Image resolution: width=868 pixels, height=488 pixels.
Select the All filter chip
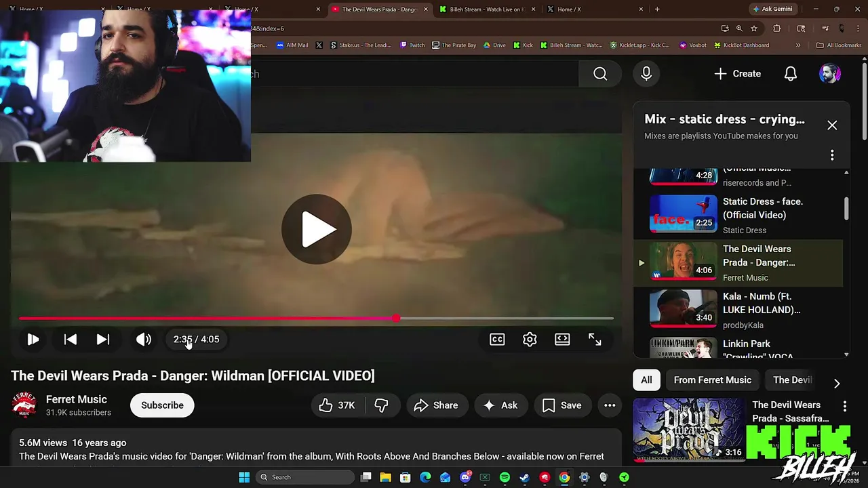(x=646, y=380)
